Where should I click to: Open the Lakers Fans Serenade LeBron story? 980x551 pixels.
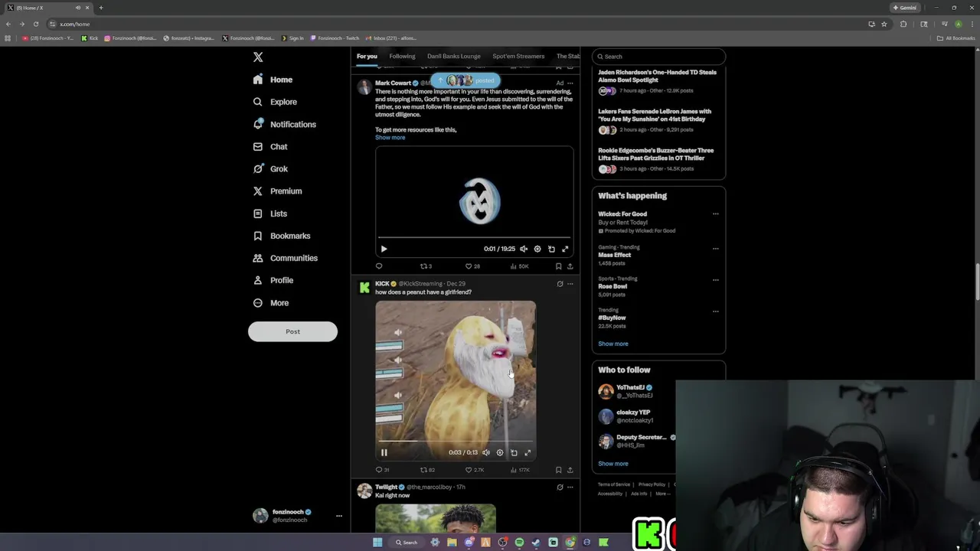coord(658,121)
